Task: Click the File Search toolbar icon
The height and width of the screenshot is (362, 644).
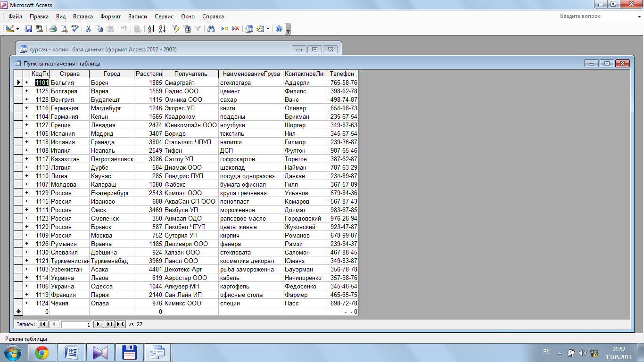Action: tap(39, 29)
